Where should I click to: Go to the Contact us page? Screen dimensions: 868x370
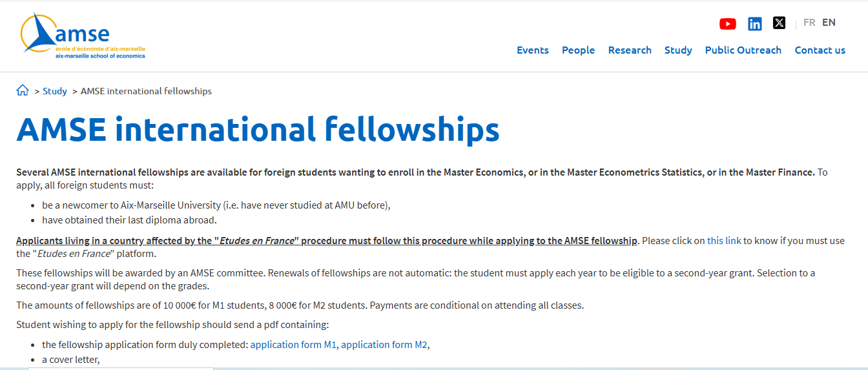(x=820, y=50)
